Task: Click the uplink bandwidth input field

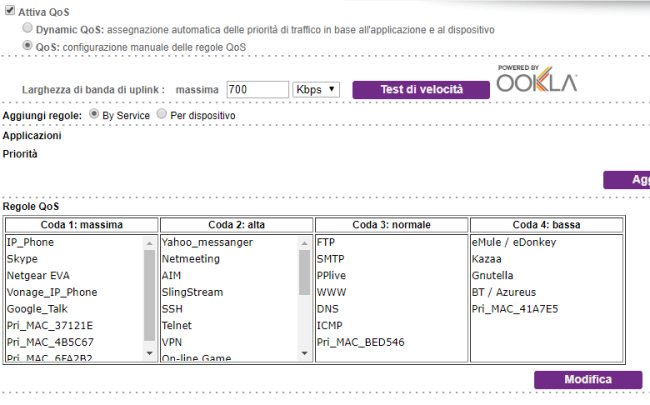Action: pos(257,90)
